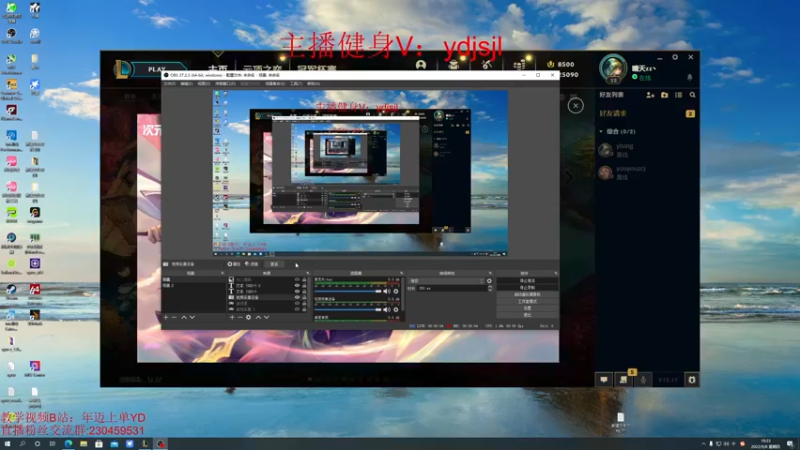
Task: Open OBS 视图 menu
Action: coord(204,84)
